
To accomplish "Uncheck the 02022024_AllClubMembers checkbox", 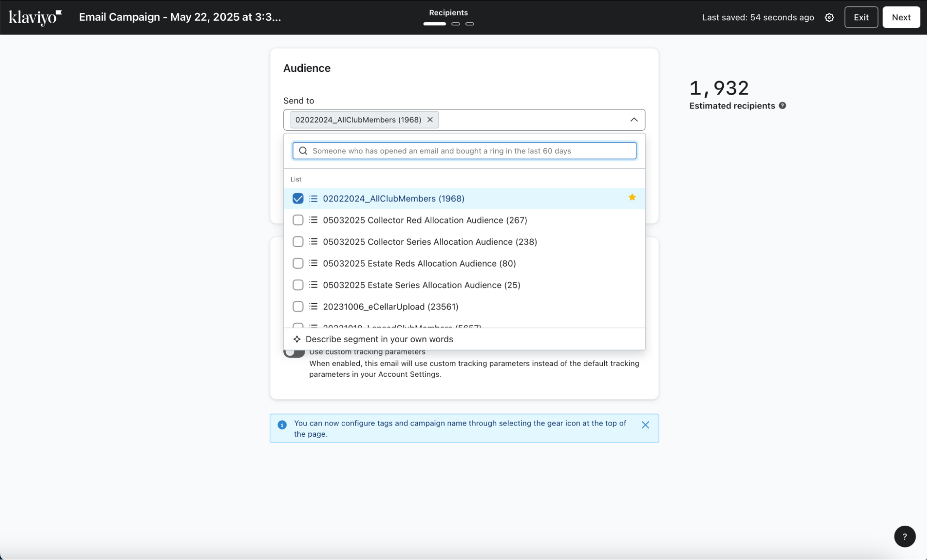I will pos(298,198).
